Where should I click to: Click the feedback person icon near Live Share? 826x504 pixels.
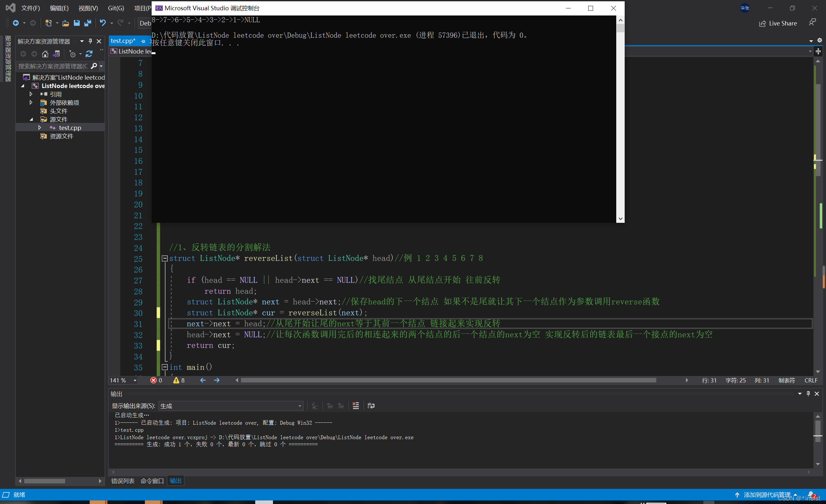[812, 23]
